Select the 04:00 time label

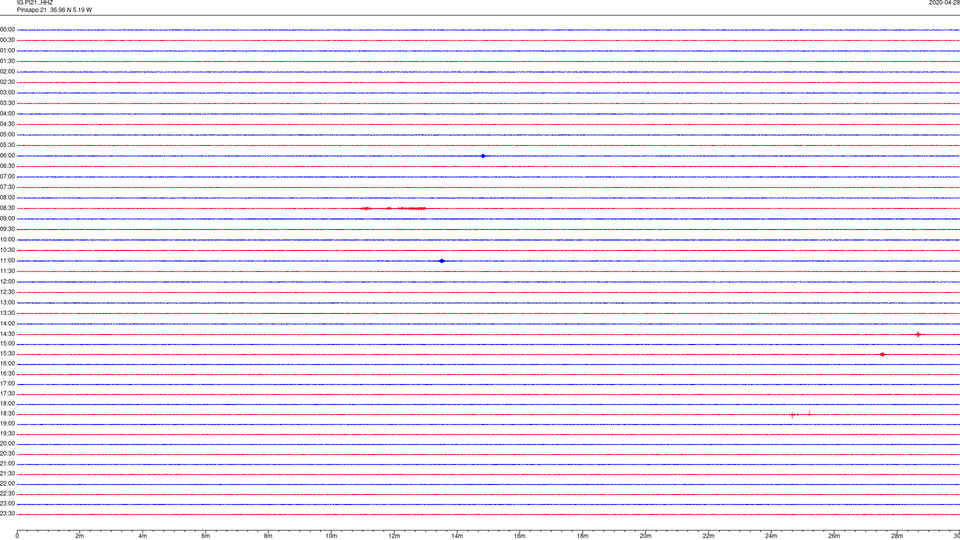tap(7, 113)
